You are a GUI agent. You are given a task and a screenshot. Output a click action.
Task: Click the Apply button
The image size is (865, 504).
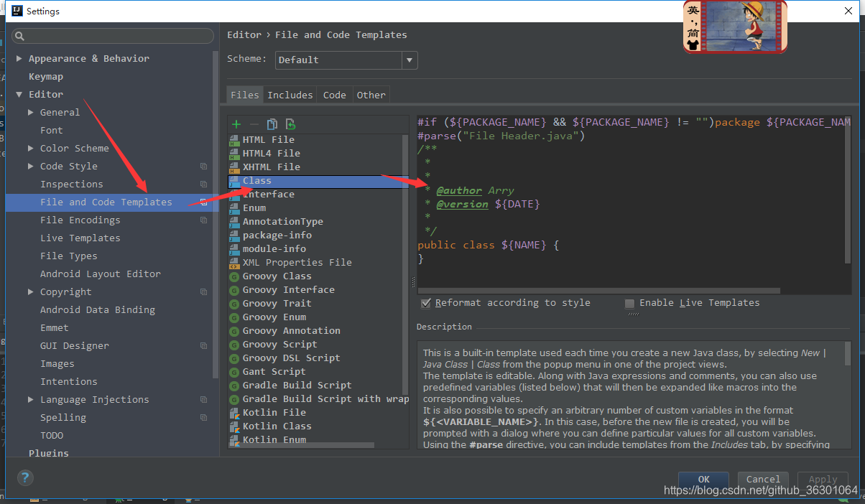click(x=823, y=480)
